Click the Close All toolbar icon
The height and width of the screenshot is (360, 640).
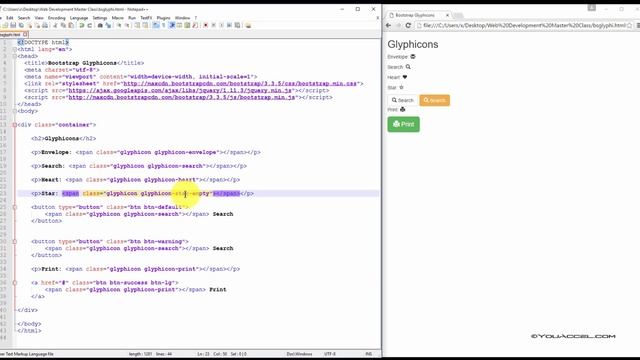pyautogui.click(x=38, y=25)
